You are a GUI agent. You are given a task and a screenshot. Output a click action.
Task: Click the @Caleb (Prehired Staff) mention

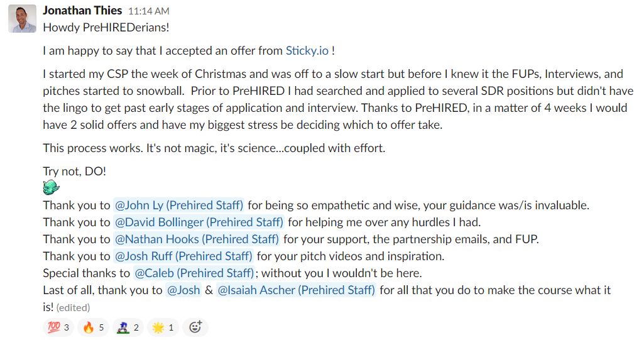pos(194,273)
